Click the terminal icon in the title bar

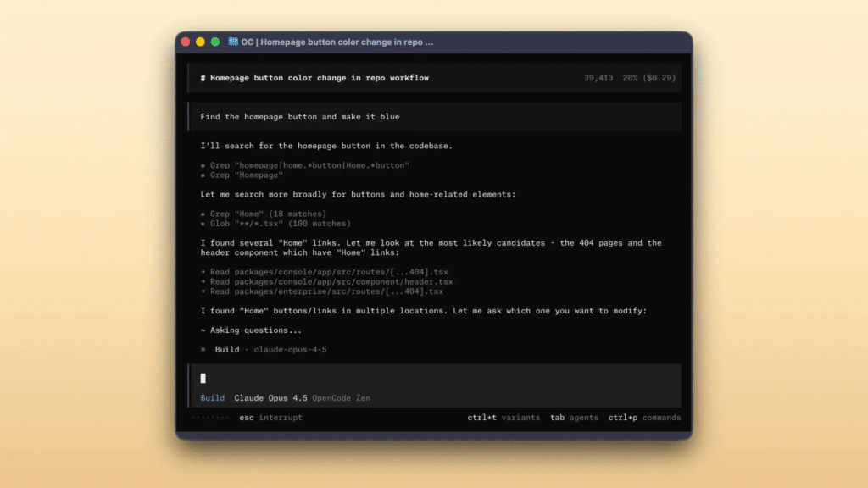pos(233,42)
